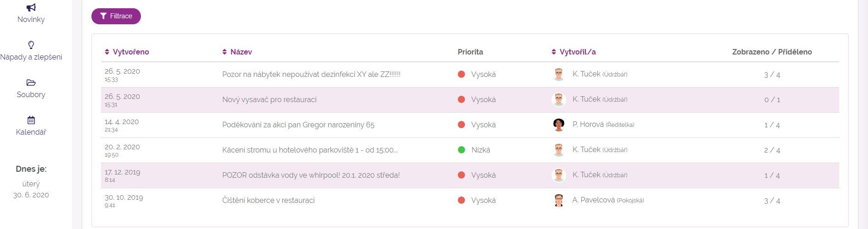This screenshot has height=229, width=868.
Task: Select Nápady a zlepšení menu label
Action: (31, 57)
